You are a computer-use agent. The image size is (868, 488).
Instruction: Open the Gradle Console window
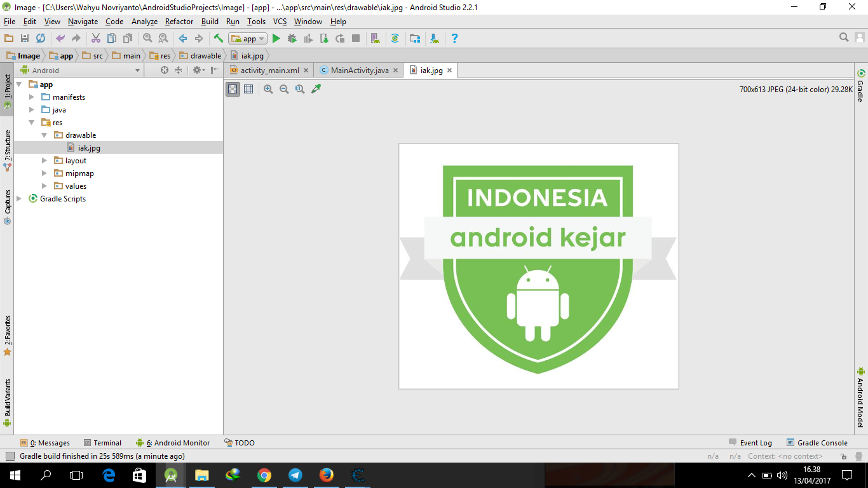pyautogui.click(x=817, y=443)
